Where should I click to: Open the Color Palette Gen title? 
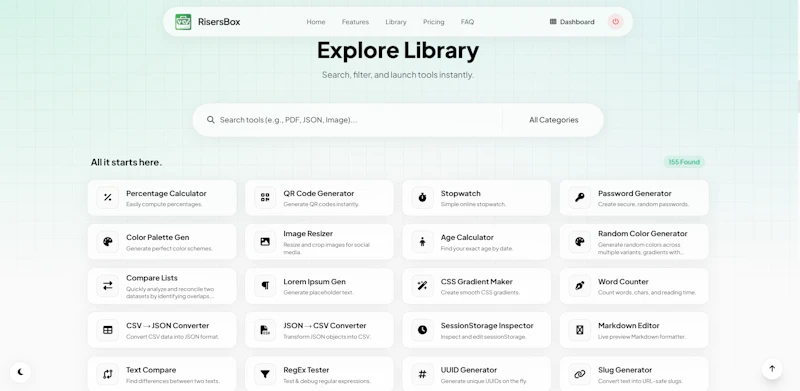[x=158, y=237]
